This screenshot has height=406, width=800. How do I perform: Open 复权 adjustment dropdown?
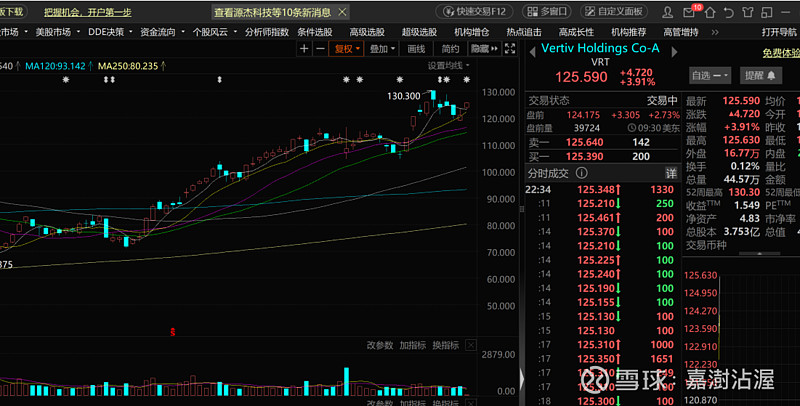tap(346, 48)
